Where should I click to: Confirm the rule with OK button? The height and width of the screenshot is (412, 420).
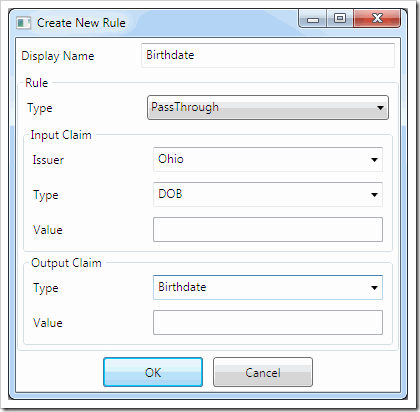(x=153, y=372)
